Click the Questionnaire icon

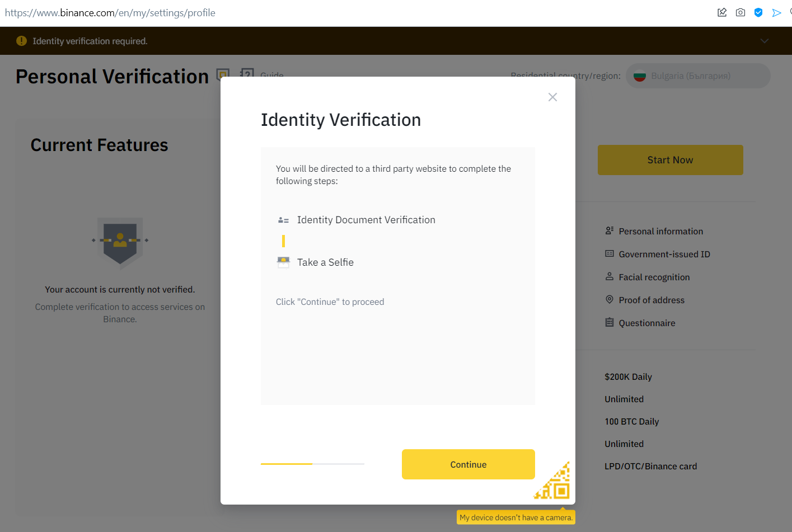[610, 322]
